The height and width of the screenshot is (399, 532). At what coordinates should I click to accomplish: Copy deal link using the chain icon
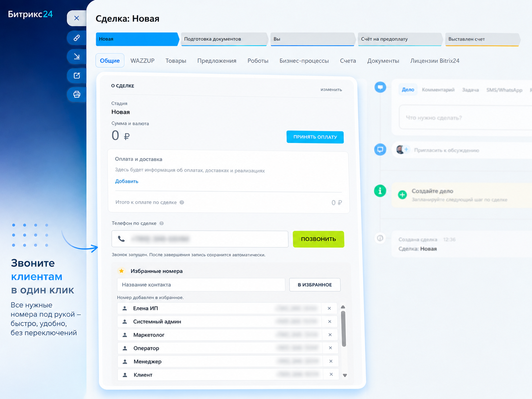point(76,37)
